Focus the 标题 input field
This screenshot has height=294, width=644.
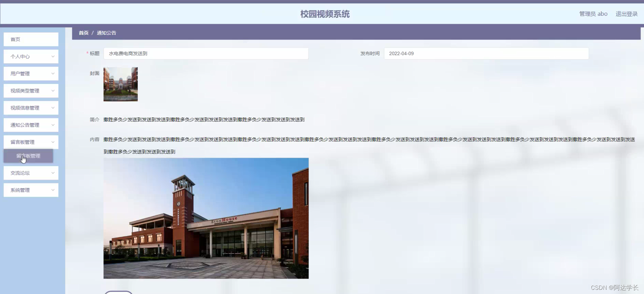206,53
